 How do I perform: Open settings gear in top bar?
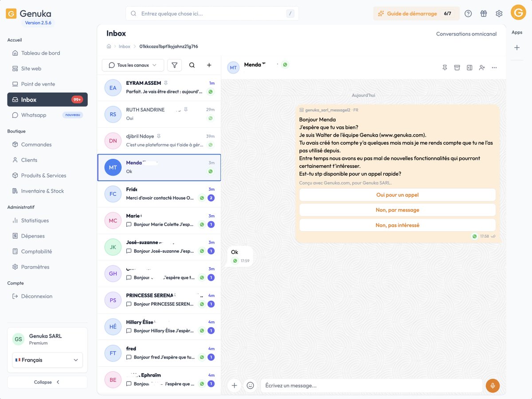(x=499, y=13)
